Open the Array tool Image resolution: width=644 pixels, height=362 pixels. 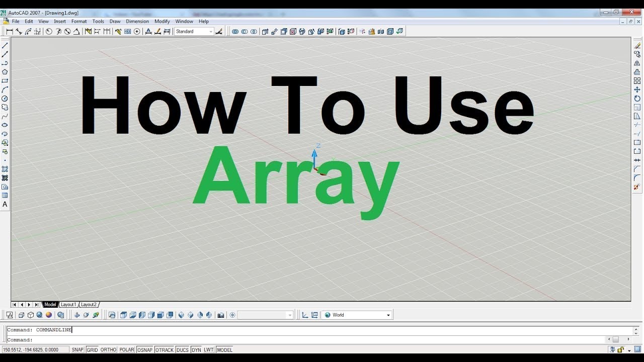coord(637,80)
